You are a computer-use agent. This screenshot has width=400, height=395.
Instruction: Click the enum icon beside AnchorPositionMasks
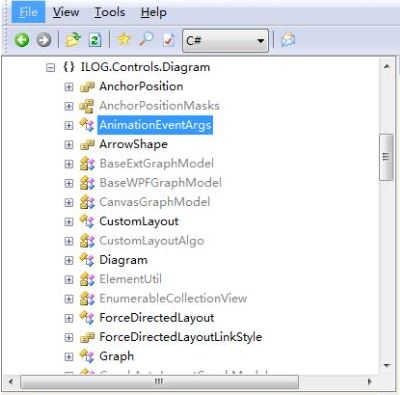point(87,106)
